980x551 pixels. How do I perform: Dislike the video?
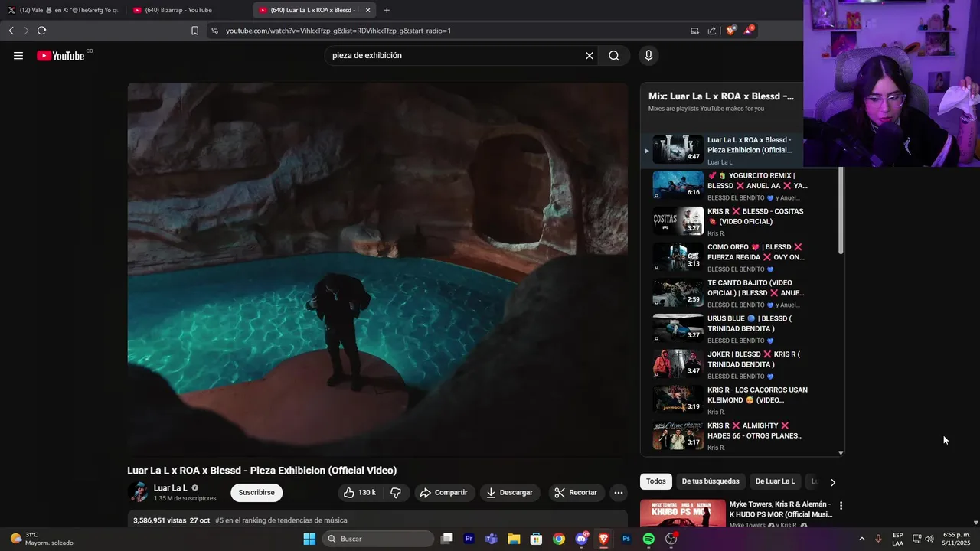coord(396,493)
